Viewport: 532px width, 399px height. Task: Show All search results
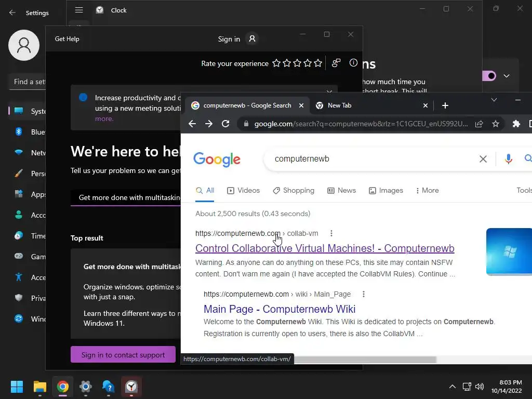[205, 191]
